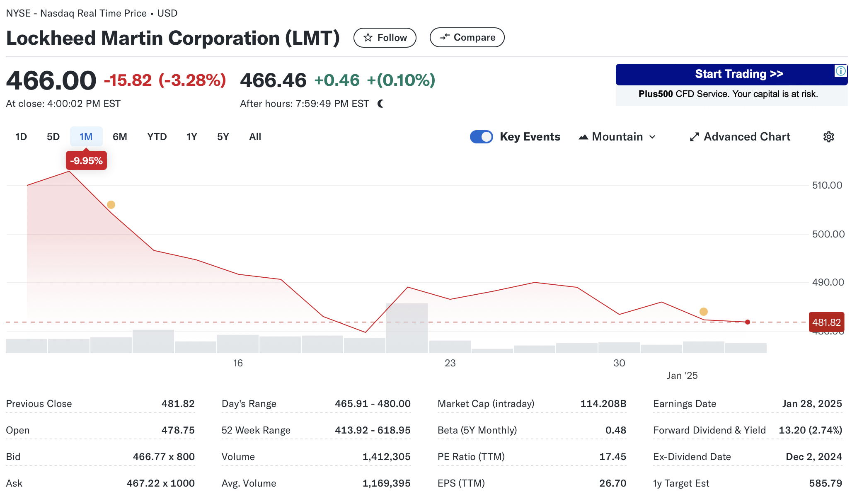Toggle the Key Events switch
The image size is (857, 504).
click(481, 137)
